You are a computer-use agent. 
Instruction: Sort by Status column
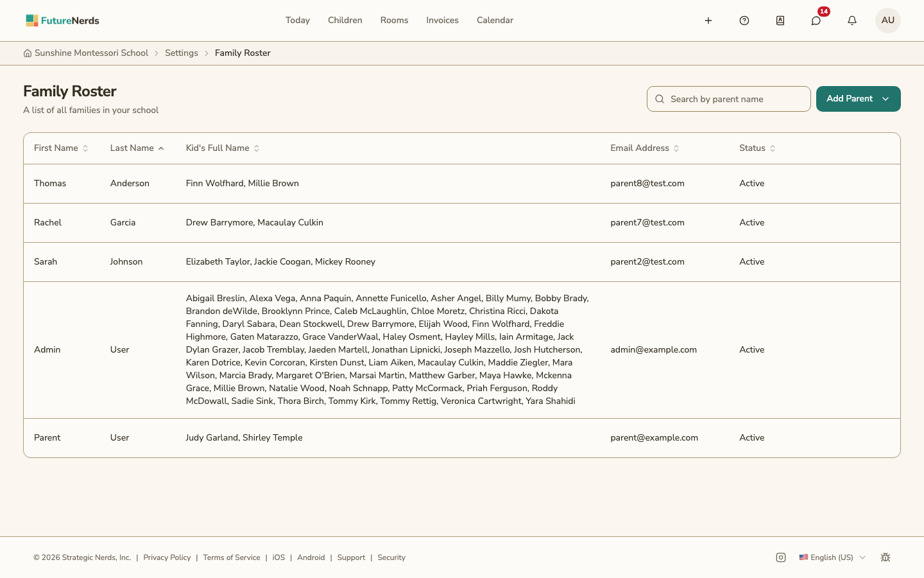(x=757, y=148)
